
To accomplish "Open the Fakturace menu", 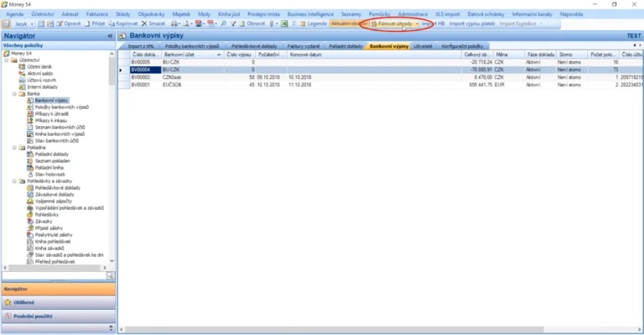I will click(97, 14).
